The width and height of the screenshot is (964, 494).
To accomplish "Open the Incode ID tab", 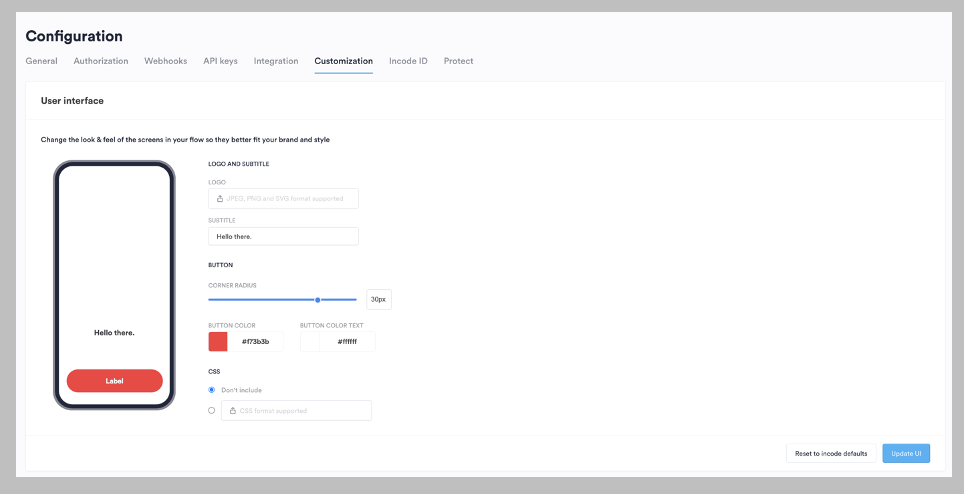I will click(x=408, y=61).
